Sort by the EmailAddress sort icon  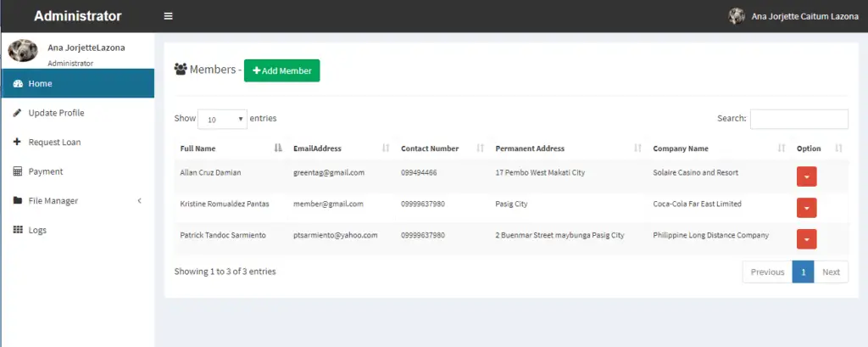[386, 148]
